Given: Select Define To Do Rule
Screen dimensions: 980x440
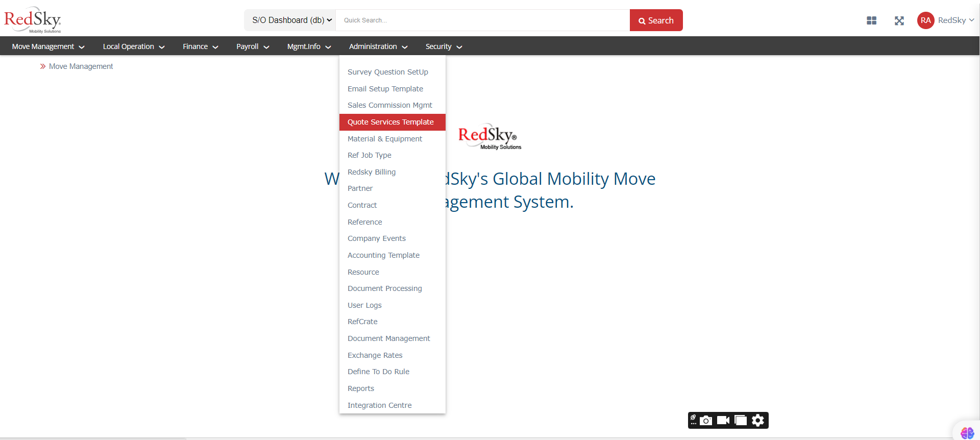Looking at the screenshot, I should pyautogui.click(x=392, y=372).
